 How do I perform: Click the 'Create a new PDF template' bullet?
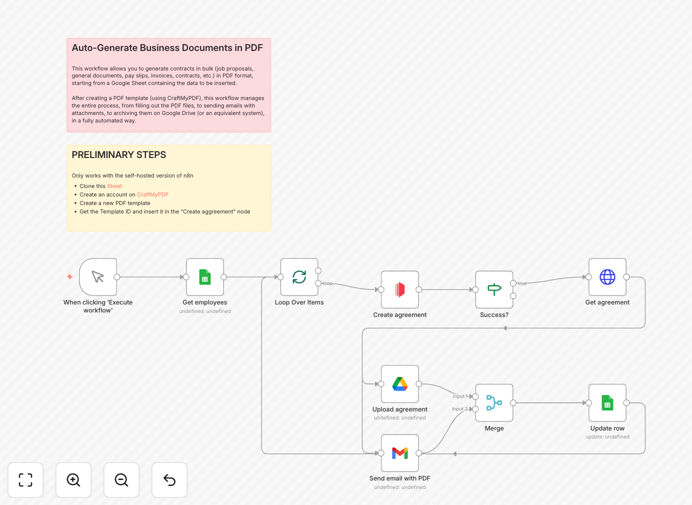coord(115,203)
